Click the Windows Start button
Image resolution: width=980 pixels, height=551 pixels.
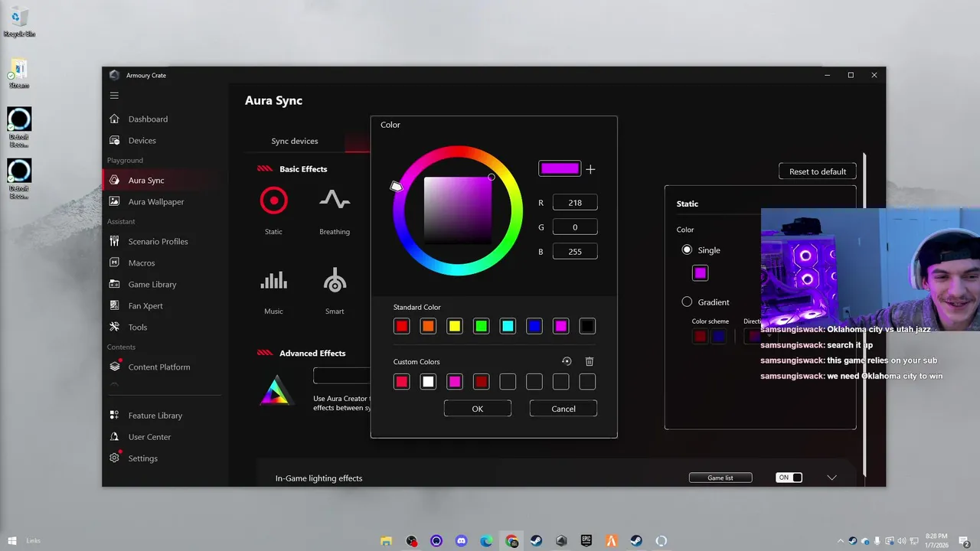(x=12, y=541)
